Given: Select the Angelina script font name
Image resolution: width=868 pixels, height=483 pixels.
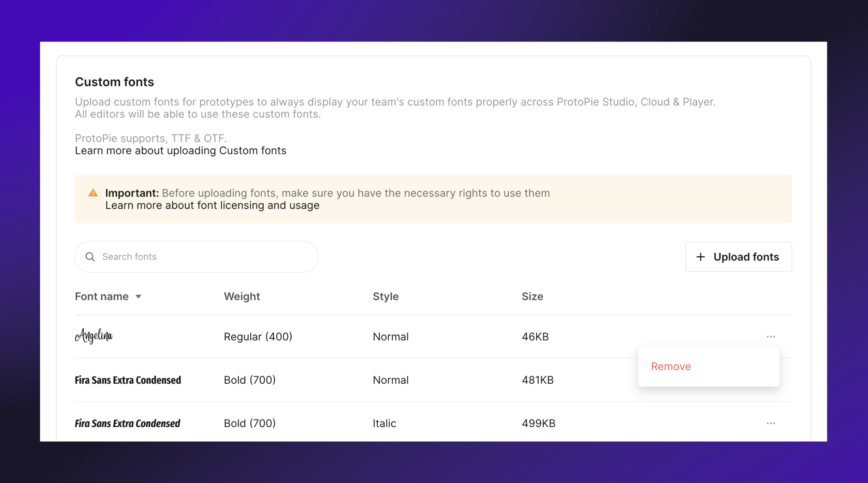Looking at the screenshot, I should [94, 336].
